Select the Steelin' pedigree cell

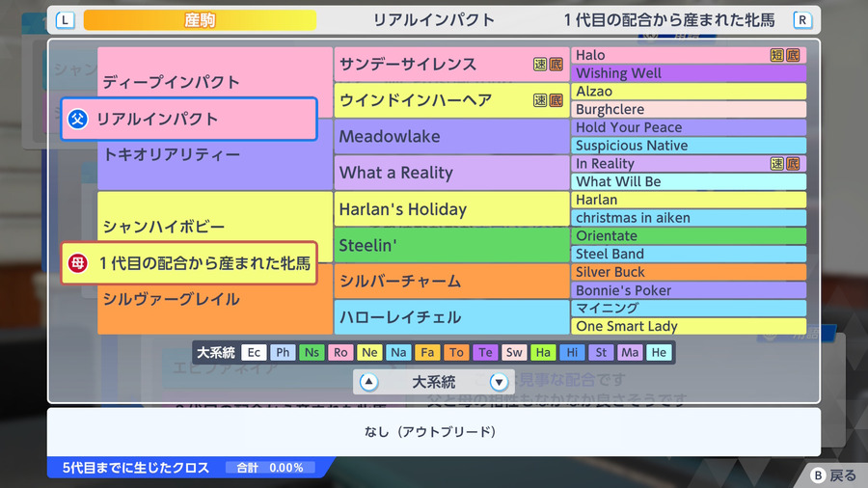point(451,245)
